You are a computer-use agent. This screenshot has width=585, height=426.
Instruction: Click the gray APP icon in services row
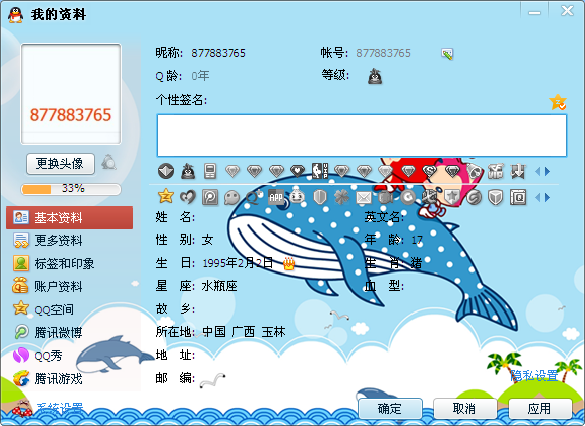pyautogui.click(x=276, y=197)
